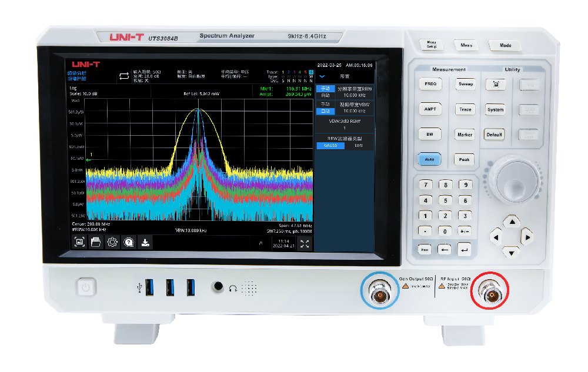The width and height of the screenshot is (588, 372).
Task: Collapse the bandwidth menu with the chevron
Action: tap(322, 76)
